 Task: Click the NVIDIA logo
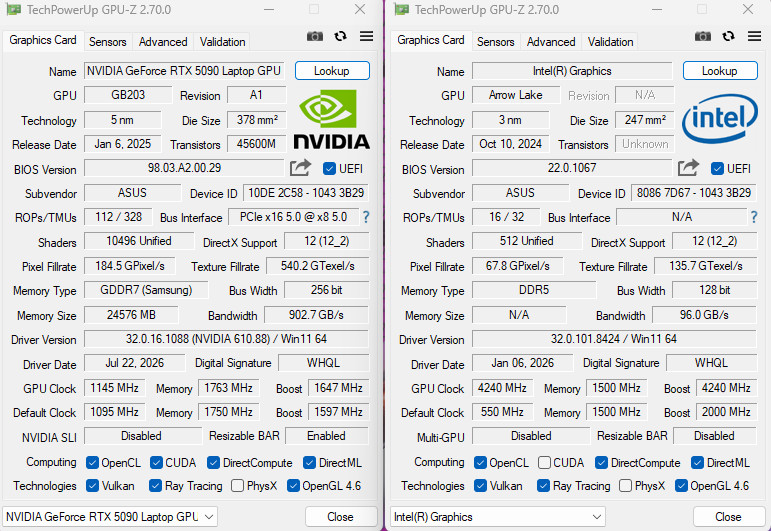coord(331,119)
